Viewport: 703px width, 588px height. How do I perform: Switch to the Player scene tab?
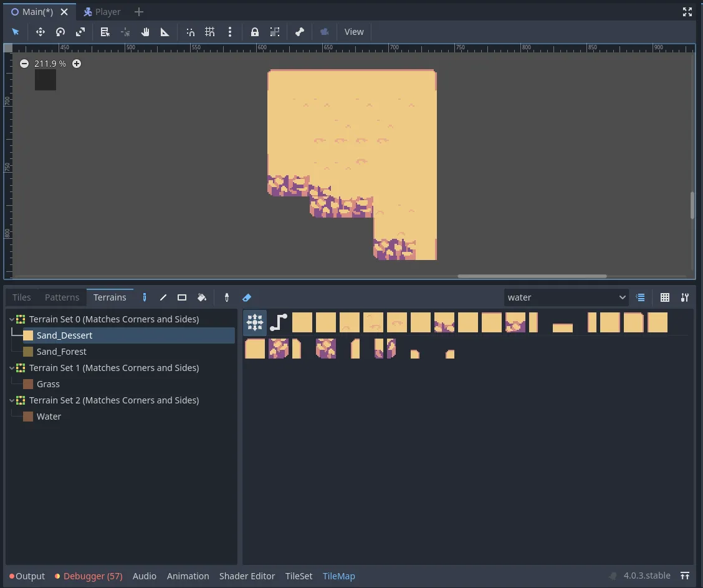[x=102, y=12]
